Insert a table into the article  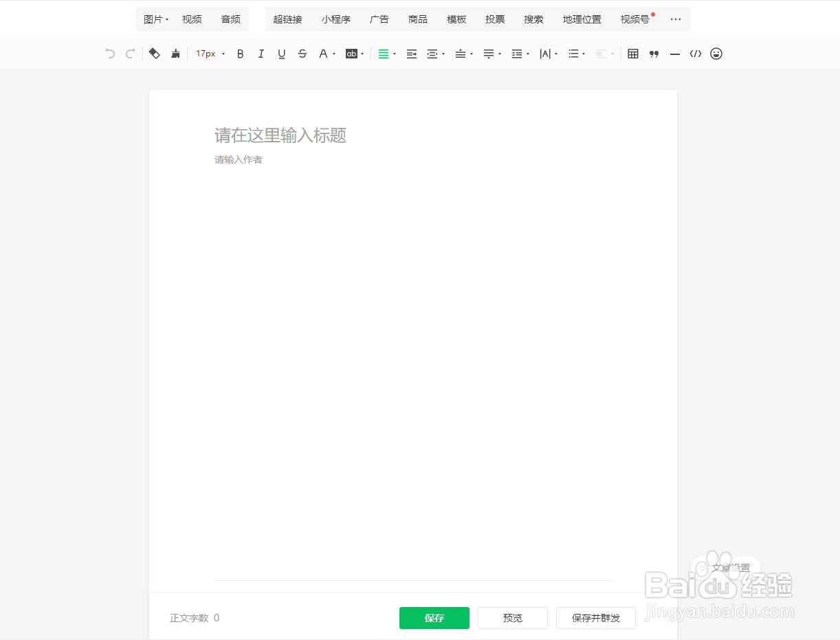[632, 53]
